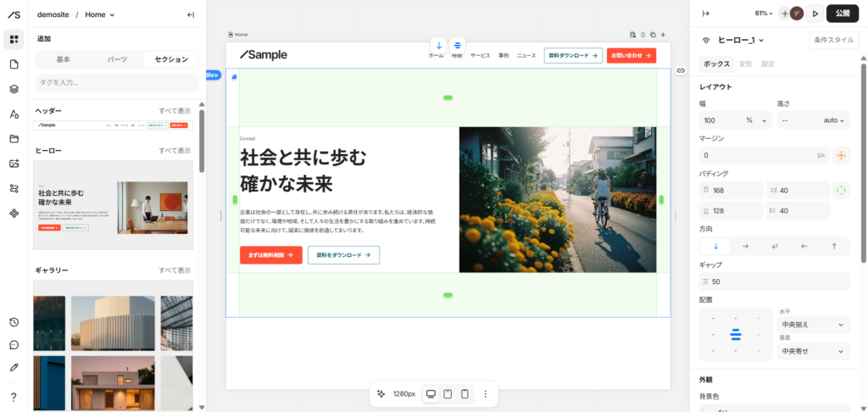Select the ボックス tab
Screen dimensions: 868x412
716,64
